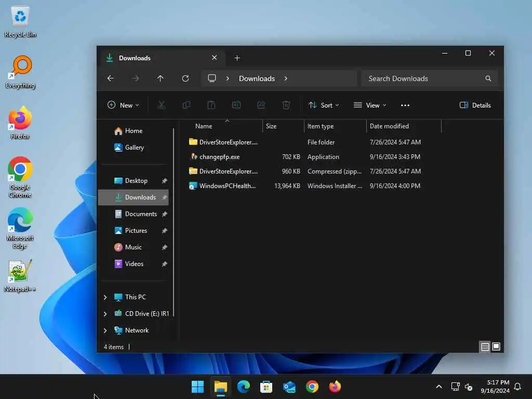Screen dimensions: 532x399
Task: Click the Cut icon in the toolbar
Action: click(162, 105)
